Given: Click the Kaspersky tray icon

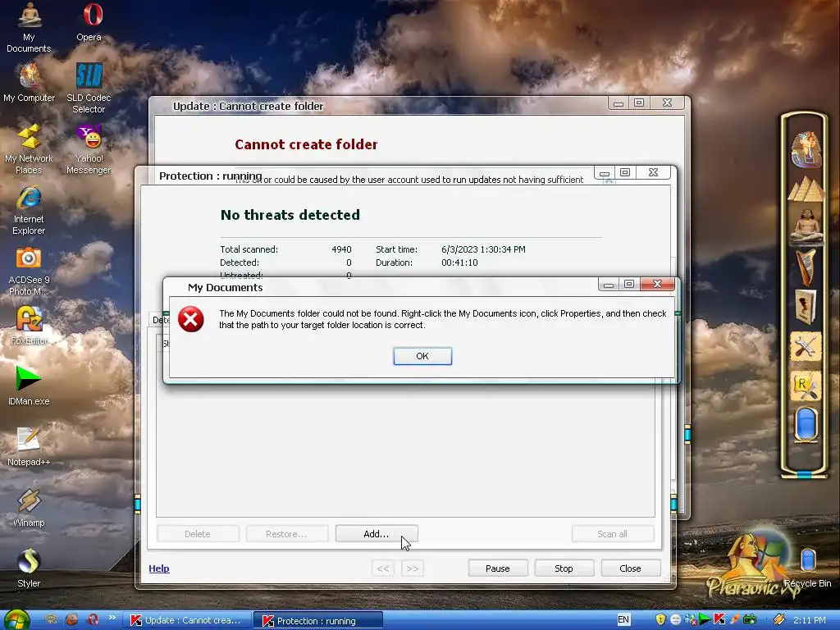Looking at the screenshot, I should point(719,620).
